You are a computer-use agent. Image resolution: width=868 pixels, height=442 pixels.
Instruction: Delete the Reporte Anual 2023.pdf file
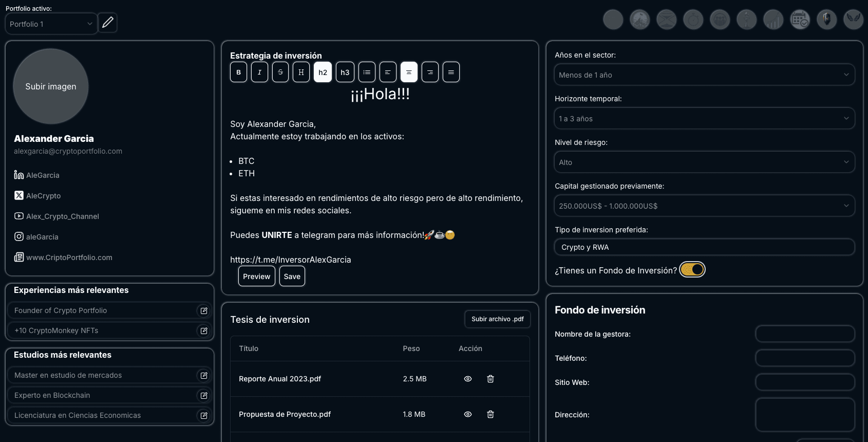point(490,379)
